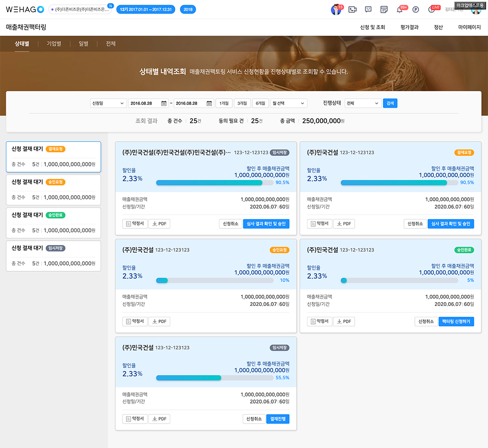The image size is (488, 448).
Task: Select the 3개월 period button
Action: click(242, 103)
